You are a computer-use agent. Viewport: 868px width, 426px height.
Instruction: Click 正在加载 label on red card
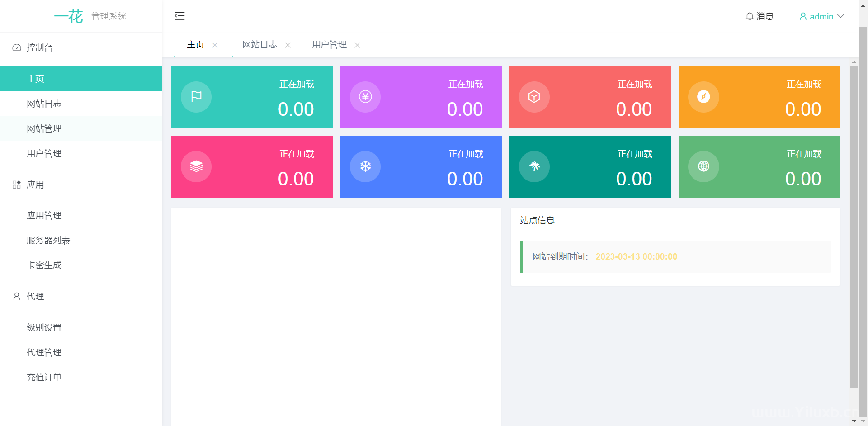click(x=635, y=84)
